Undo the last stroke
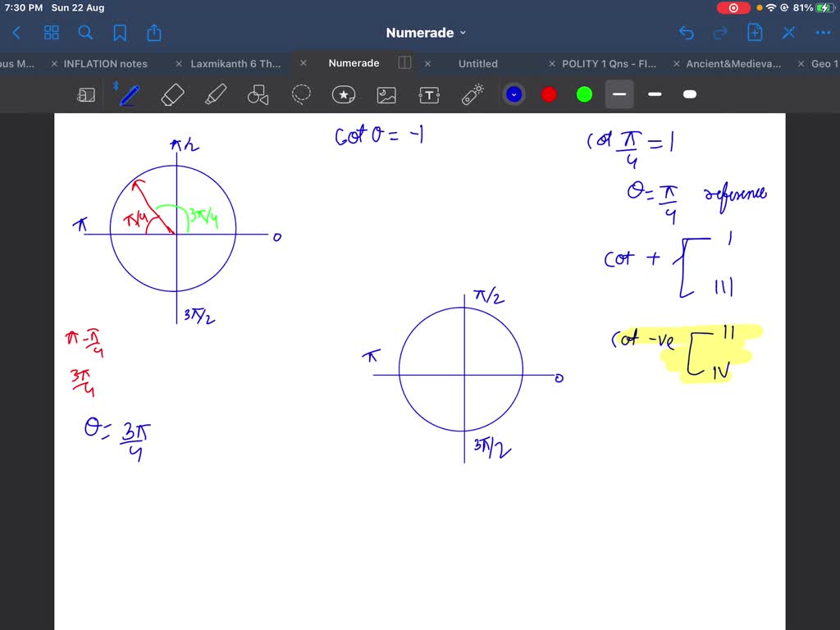 (x=687, y=33)
